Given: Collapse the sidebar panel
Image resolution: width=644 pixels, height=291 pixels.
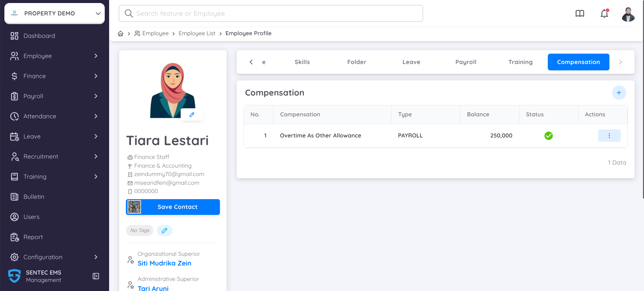Looking at the screenshot, I should tap(96, 276).
